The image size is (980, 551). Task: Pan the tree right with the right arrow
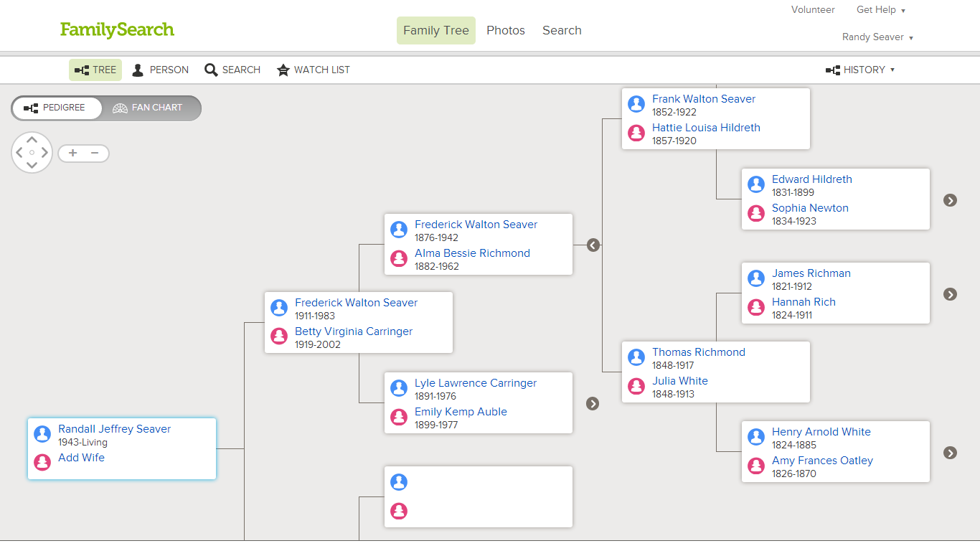point(44,152)
